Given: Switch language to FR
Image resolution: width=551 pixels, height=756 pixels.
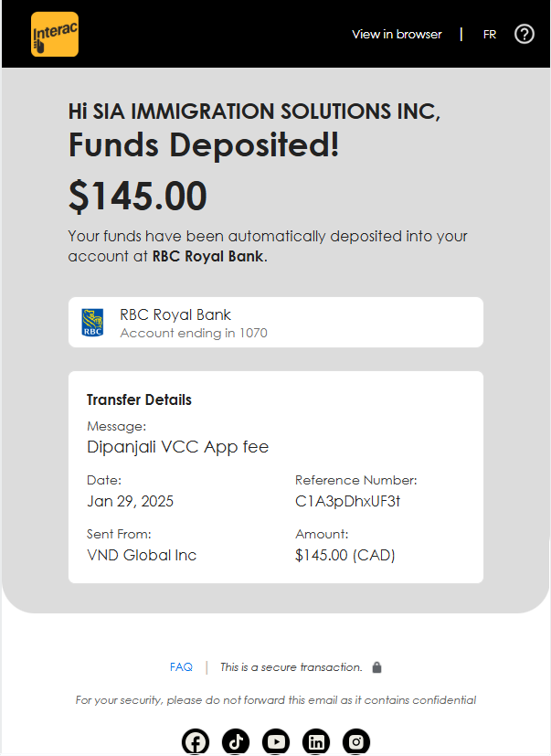Looking at the screenshot, I should click(x=490, y=35).
